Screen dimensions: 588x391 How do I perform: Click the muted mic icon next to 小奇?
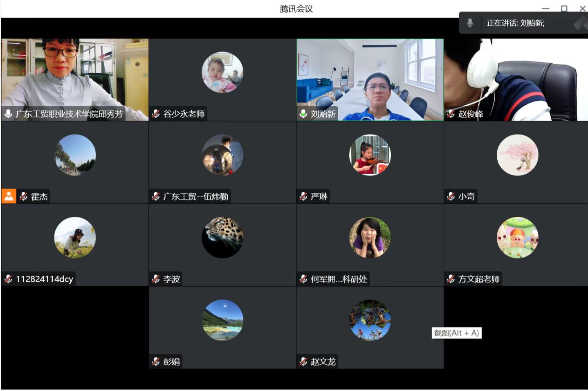pyautogui.click(x=451, y=196)
